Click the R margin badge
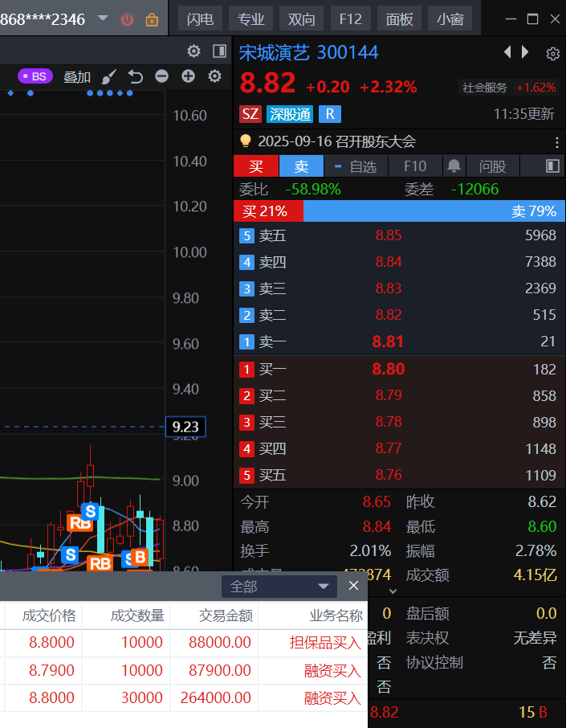This screenshot has width=566, height=728. pyautogui.click(x=330, y=114)
